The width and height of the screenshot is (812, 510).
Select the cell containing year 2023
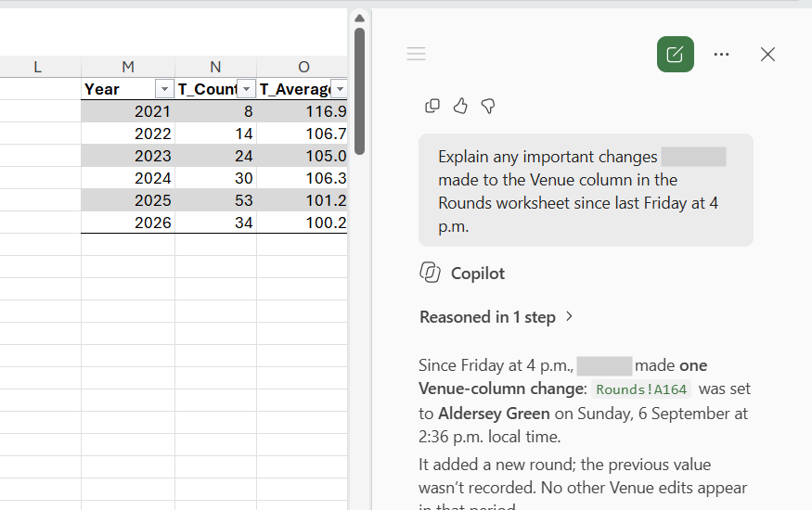coord(128,156)
